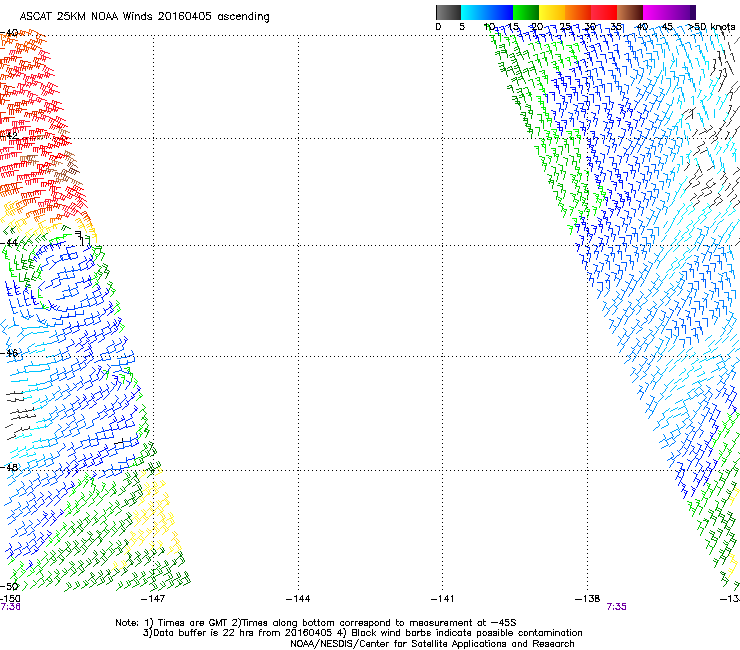Click the "-144" longitude label
The image size is (740, 650).
click(x=298, y=599)
